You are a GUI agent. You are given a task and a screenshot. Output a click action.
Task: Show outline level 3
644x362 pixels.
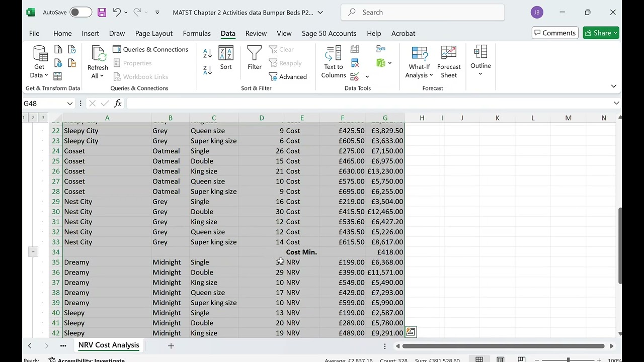[x=43, y=118]
